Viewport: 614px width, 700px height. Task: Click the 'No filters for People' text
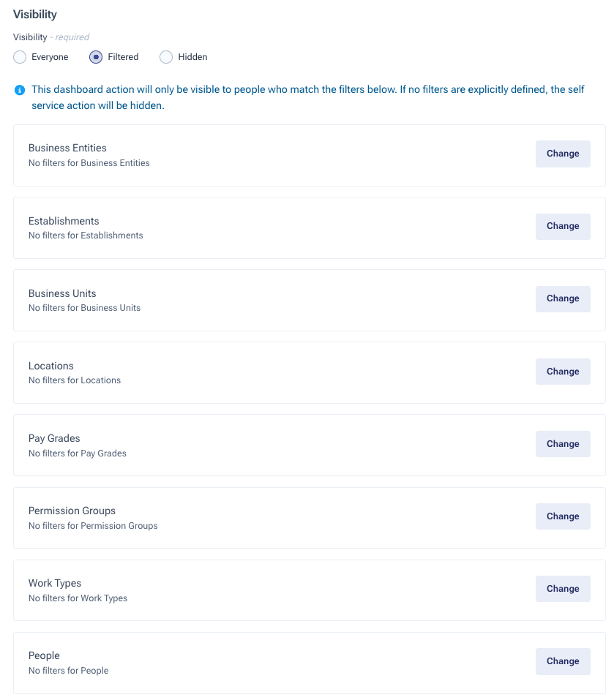[68, 671]
